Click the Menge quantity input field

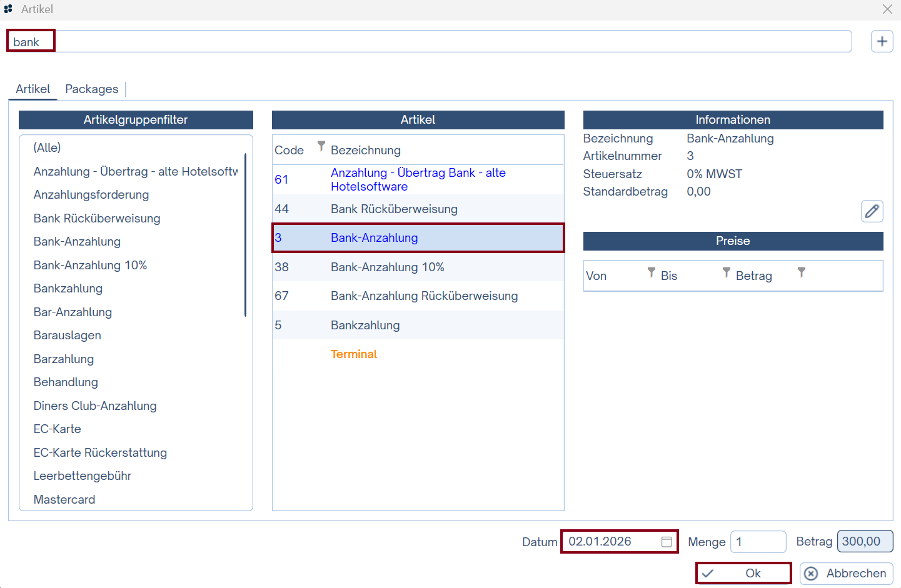click(x=758, y=542)
